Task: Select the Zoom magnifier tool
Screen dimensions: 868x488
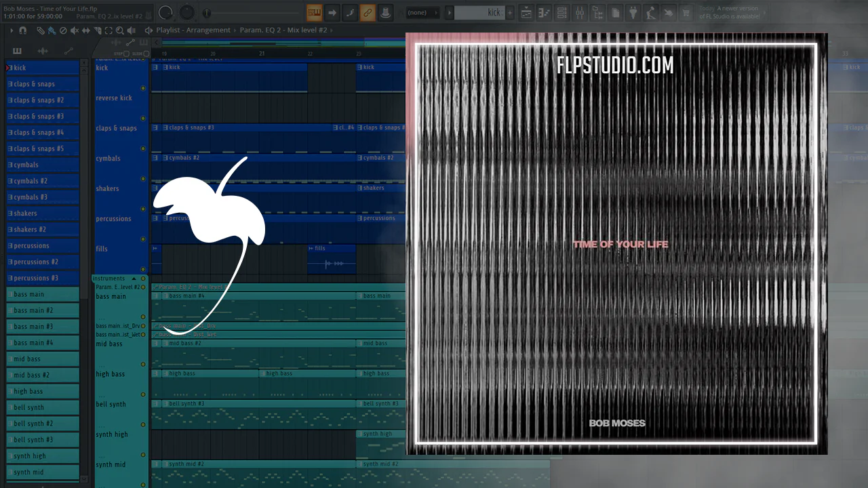Action: pyautogui.click(x=120, y=30)
